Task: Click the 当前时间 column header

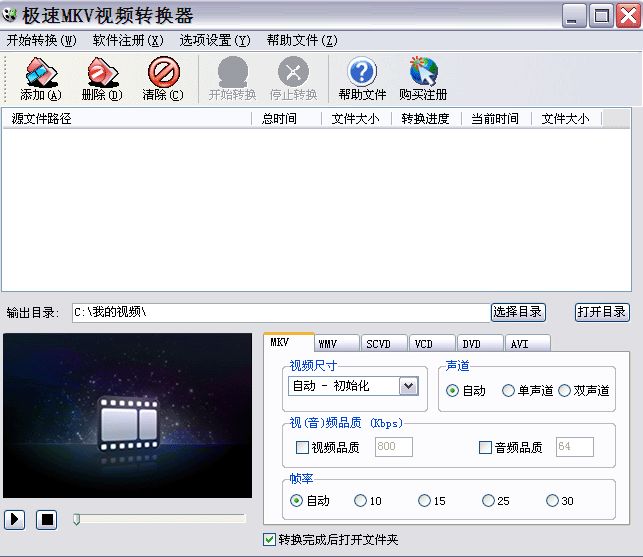Action: pos(496,119)
